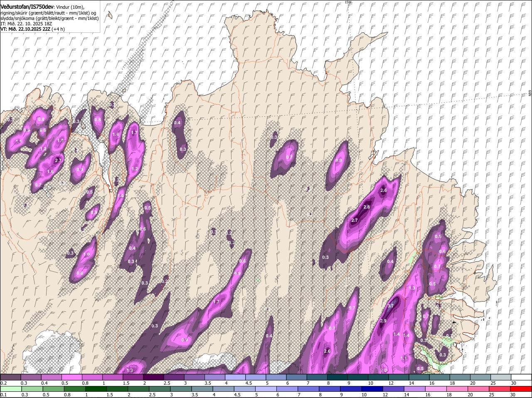Click the Veðurstofan/IS750dev title text
532x398 pixels.
[x=27, y=7]
